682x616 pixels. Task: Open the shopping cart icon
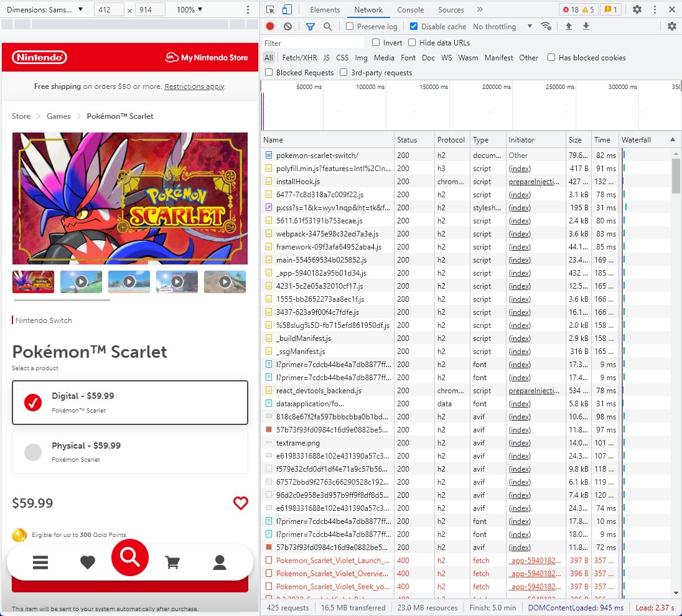click(x=172, y=562)
